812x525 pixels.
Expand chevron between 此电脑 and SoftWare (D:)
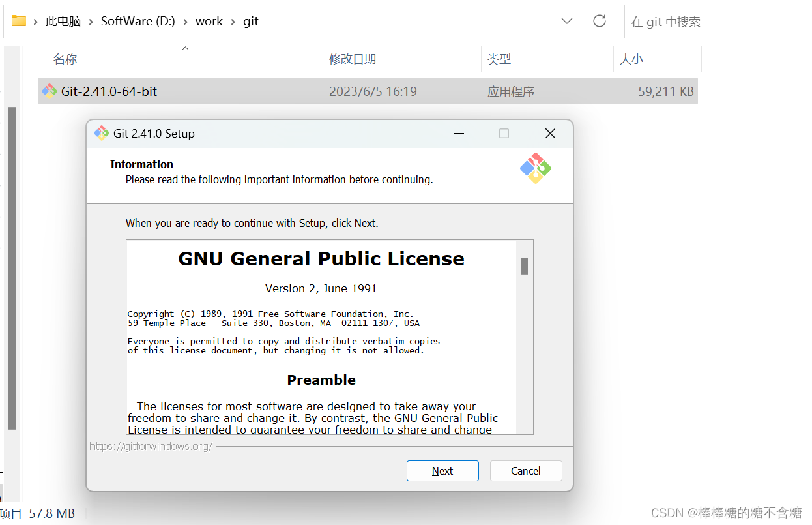91,22
